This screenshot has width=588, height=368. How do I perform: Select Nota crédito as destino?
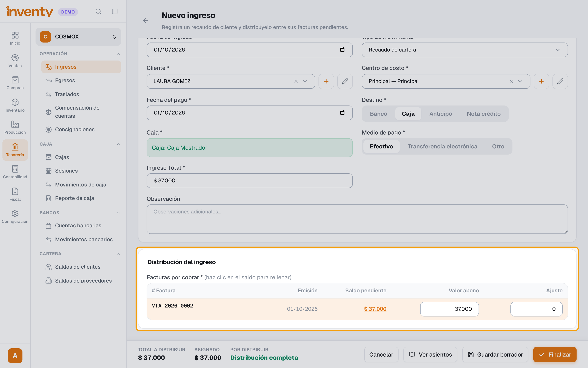coord(483,114)
